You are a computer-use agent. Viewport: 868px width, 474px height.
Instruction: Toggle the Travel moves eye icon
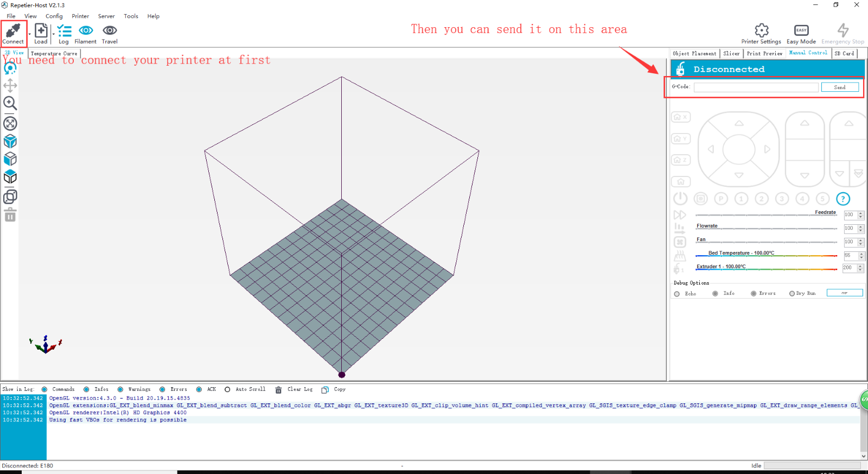click(110, 30)
